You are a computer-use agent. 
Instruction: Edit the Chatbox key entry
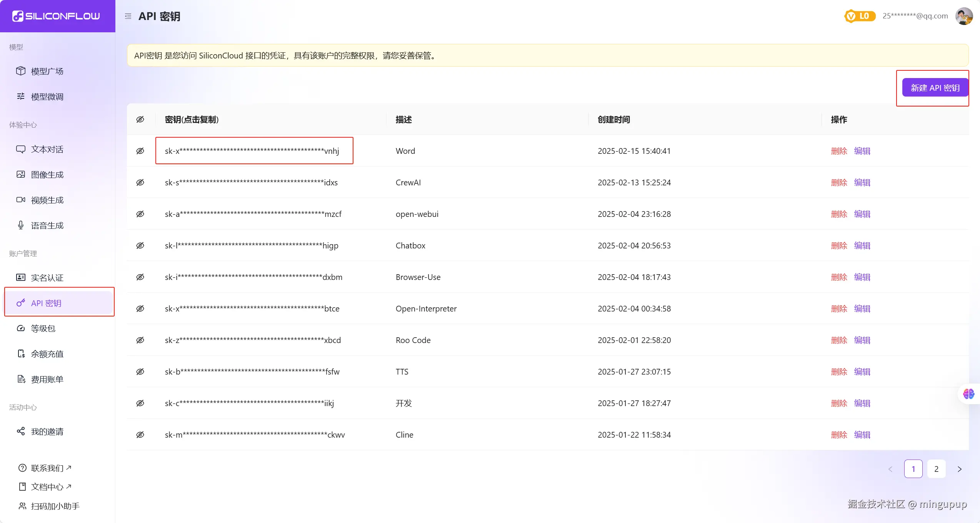pyautogui.click(x=862, y=246)
